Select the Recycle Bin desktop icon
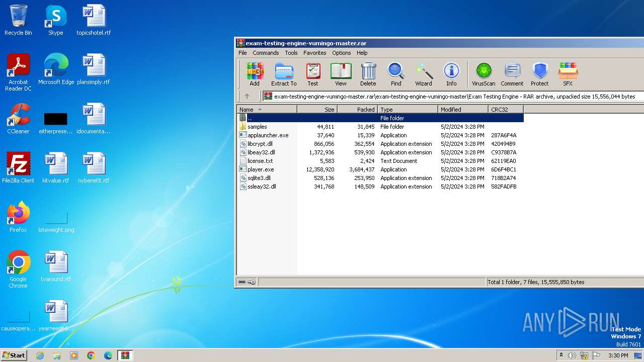The height and width of the screenshot is (362, 644). pyautogui.click(x=18, y=20)
